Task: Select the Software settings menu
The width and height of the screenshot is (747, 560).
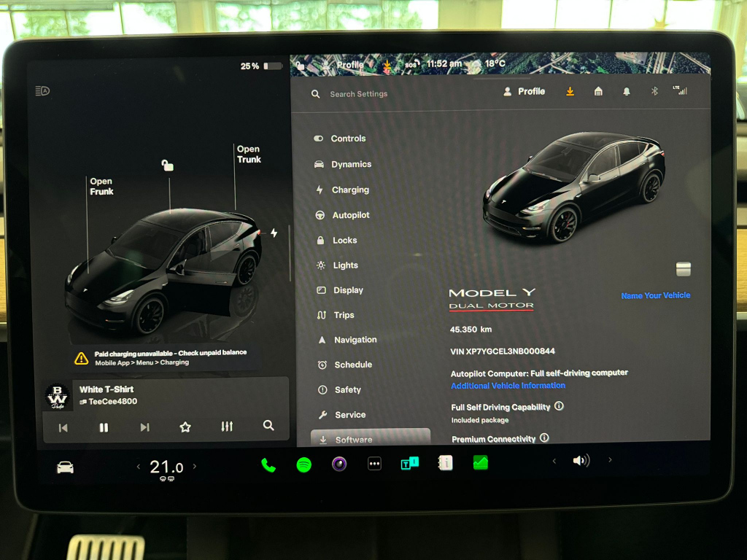Action: click(x=370, y=437)
